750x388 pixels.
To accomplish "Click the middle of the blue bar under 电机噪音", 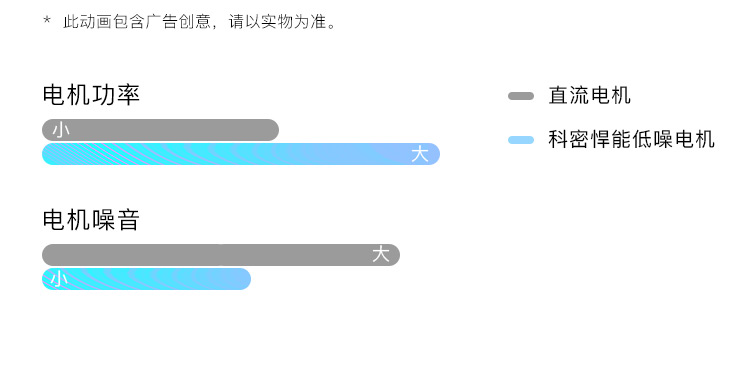I will coord(146,279).
